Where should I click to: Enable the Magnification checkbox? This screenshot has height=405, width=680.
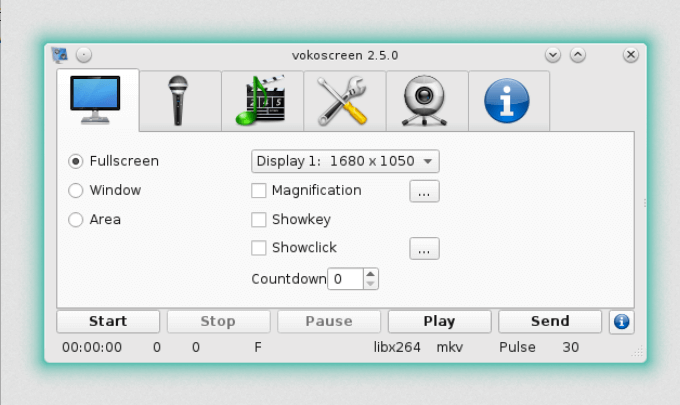[x=259, y=191]
